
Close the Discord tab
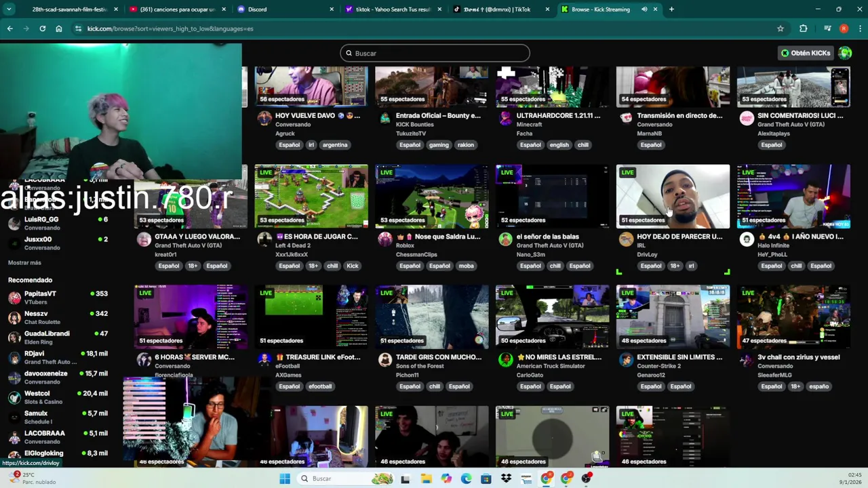[332, 9]
